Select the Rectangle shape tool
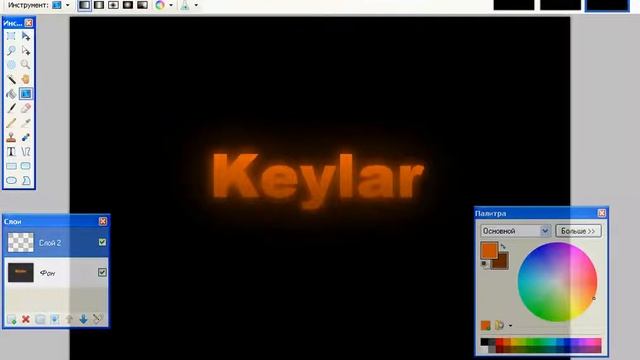Screen dimensions: 640x360 point(11,166)
